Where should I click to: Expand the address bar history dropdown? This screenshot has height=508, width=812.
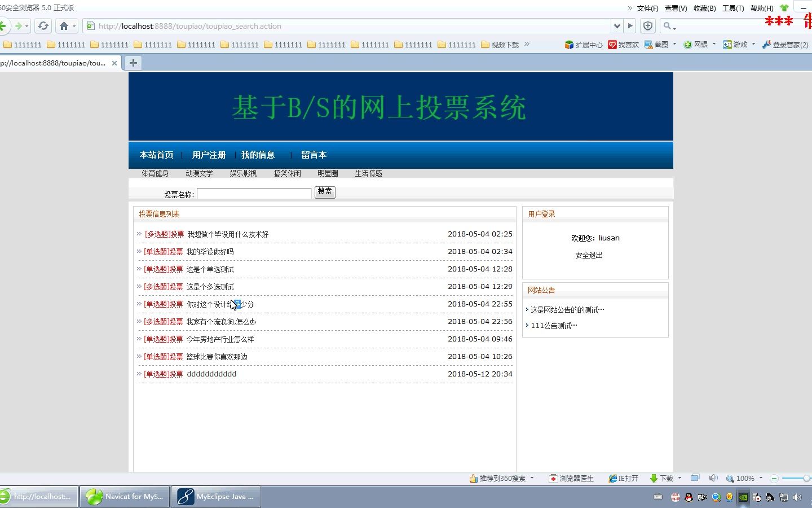point(617,26)
